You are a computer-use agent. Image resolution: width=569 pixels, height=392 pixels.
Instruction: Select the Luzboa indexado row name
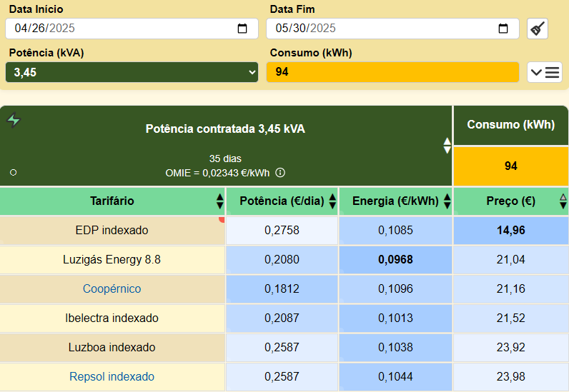112,348
